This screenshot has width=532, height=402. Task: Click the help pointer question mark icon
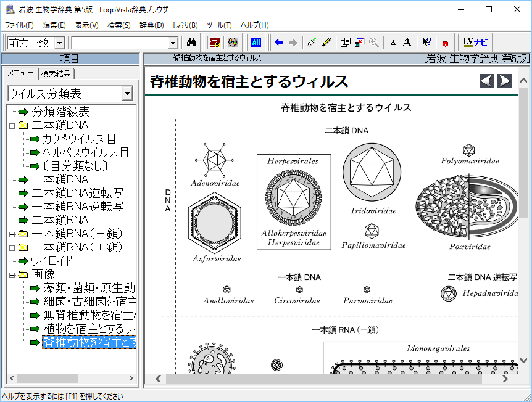426,43
